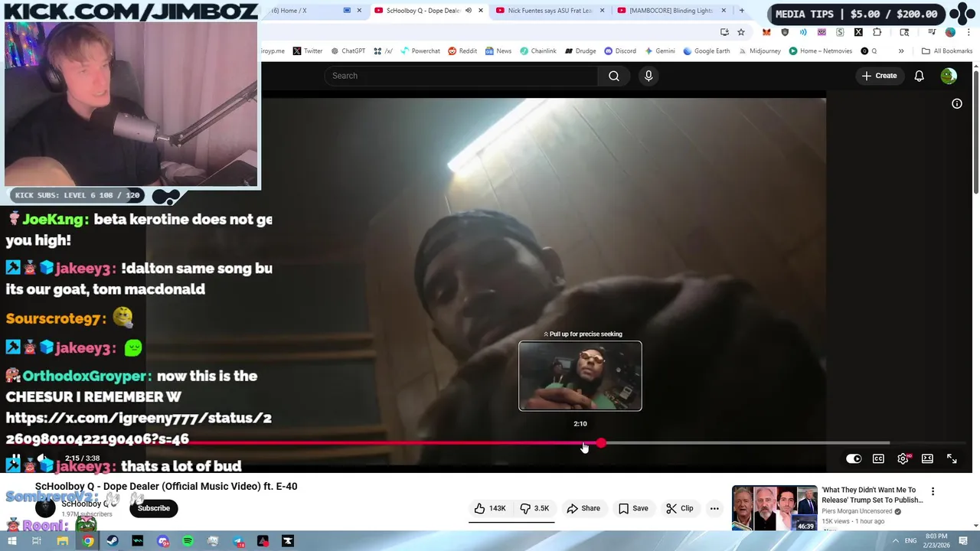Viewport: 980px width, 551px height.
Task: Open options for Piers Morgan recommended video
Action: click(x=933, y=491)
